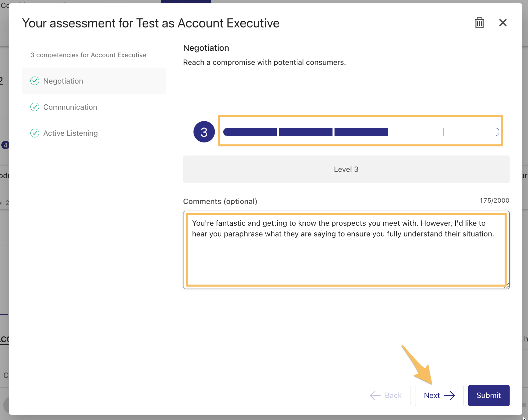Set rating to the first level segment
Screen dimensions: 528x420
coord(250,132)
